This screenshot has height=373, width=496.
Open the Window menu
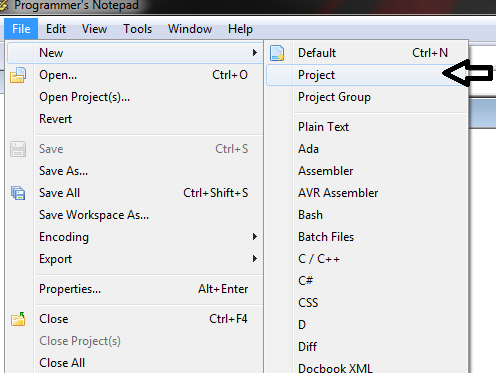tap(190, 29)
